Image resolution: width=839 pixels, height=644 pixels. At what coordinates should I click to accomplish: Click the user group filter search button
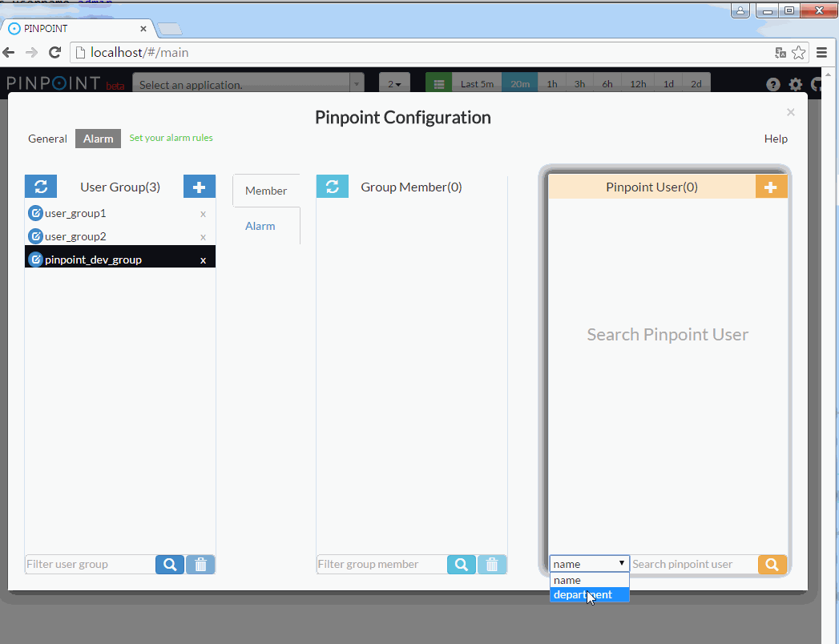170,565
